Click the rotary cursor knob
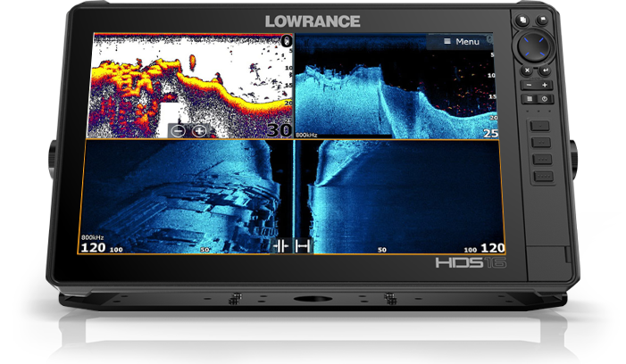Image resolution: width=626 pixels, height=364 pixels. click(534, 46)
